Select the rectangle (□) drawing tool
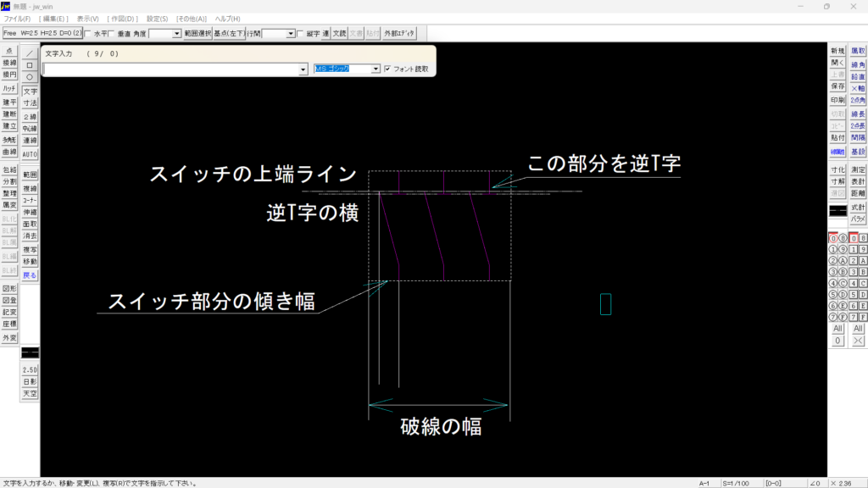Screen dimensions: 868x488 [x=30, y=64]
